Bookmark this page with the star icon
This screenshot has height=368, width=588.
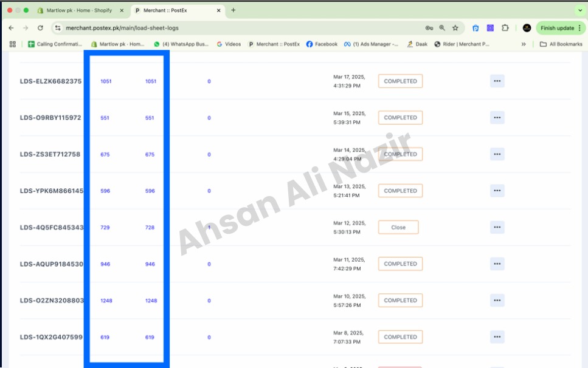coord(455,28)
